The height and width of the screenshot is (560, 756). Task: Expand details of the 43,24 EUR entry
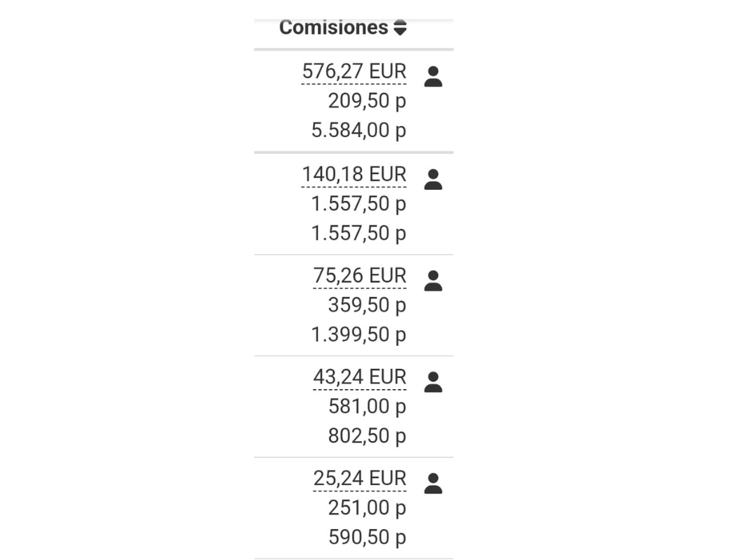click(359, 377)
